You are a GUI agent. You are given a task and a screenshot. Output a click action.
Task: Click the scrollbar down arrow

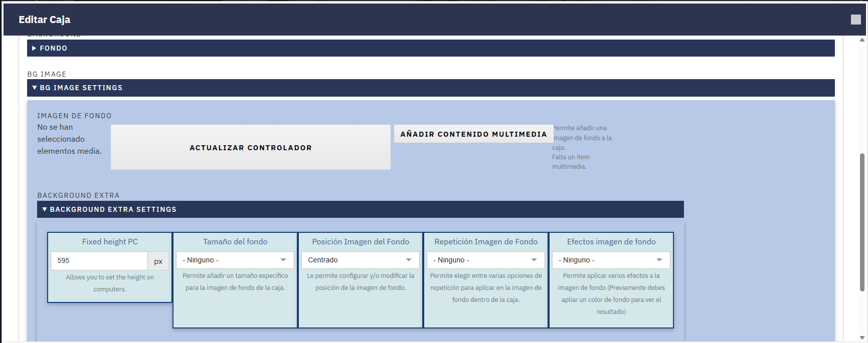point(862,338)
